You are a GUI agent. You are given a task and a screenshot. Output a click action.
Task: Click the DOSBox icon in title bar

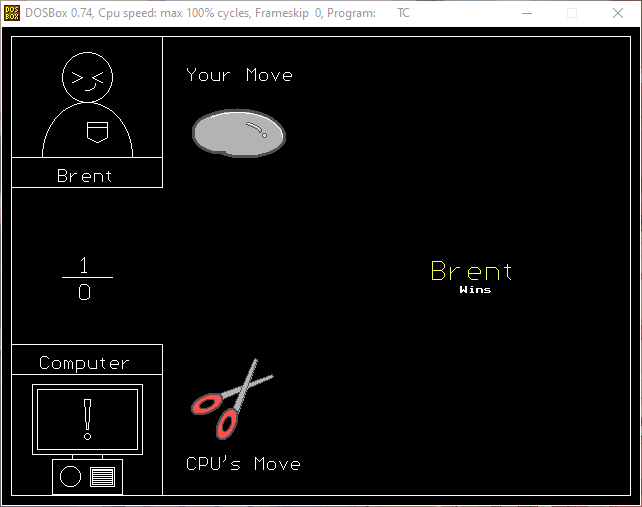[13, 13]
